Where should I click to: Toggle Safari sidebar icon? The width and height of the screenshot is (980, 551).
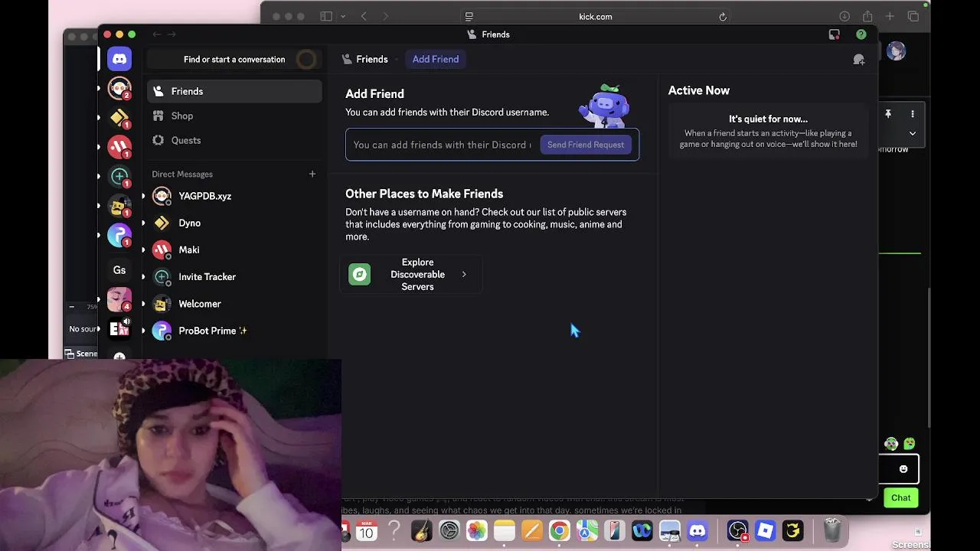click(326, 17)
